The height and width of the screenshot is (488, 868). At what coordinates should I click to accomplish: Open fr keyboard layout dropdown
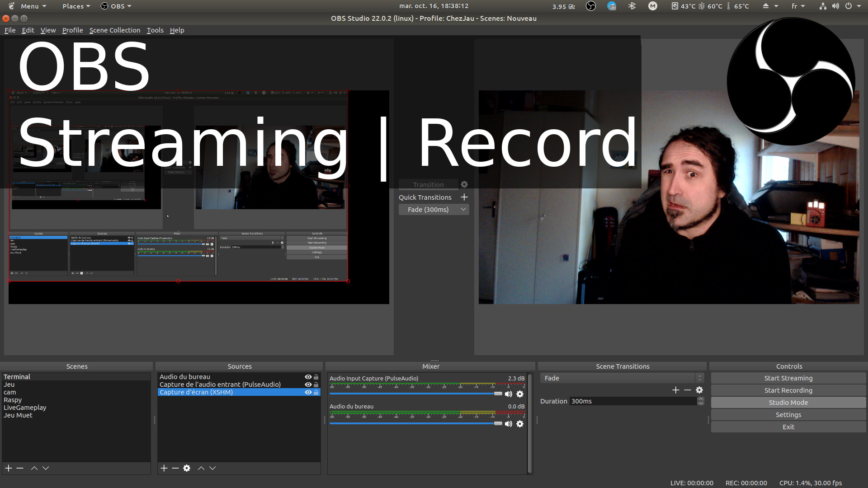pyautogui.click(x=798, y=6)
